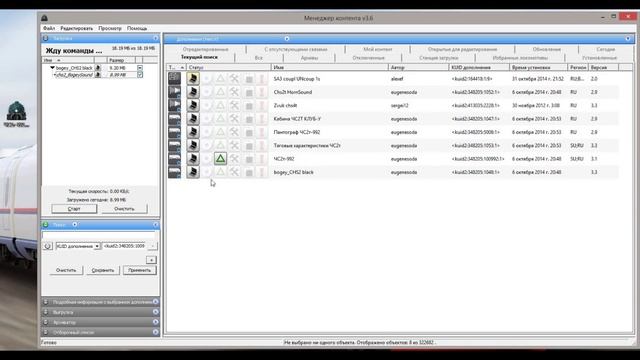
Task: Click the download panel header icon
Action: 46,38
